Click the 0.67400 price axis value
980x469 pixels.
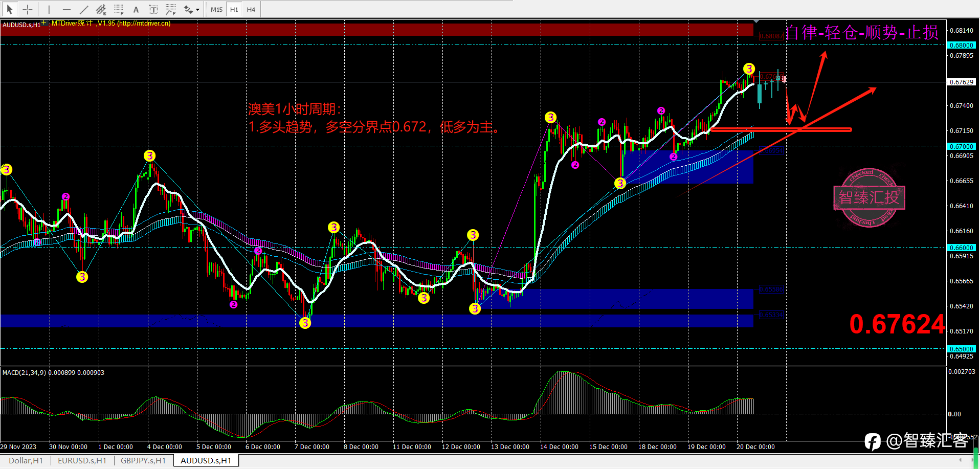[962, 105]
